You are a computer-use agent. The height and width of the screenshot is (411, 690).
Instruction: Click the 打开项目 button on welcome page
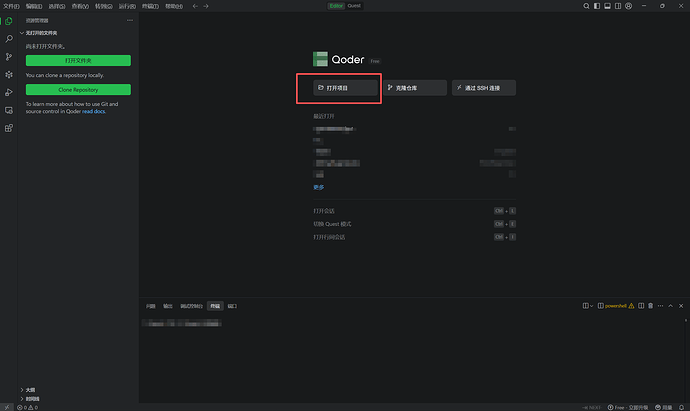point(338,88)
